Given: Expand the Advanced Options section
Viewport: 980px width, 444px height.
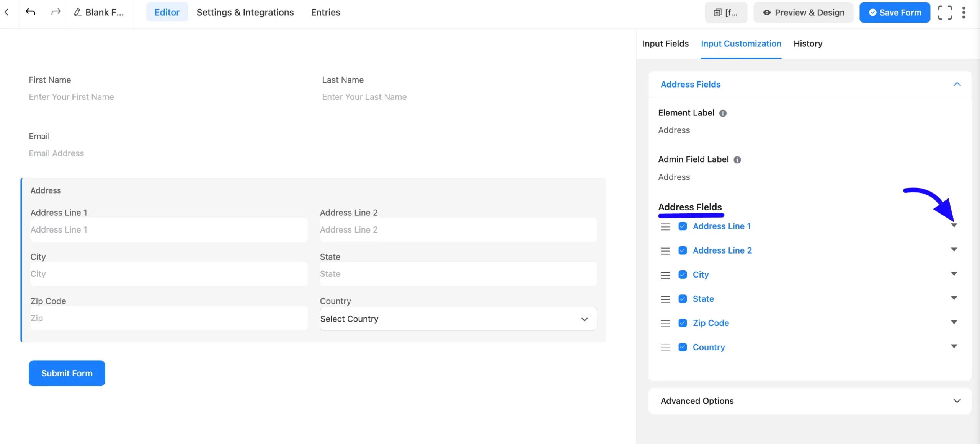Looking at the screenshot, I should (810, 401).
